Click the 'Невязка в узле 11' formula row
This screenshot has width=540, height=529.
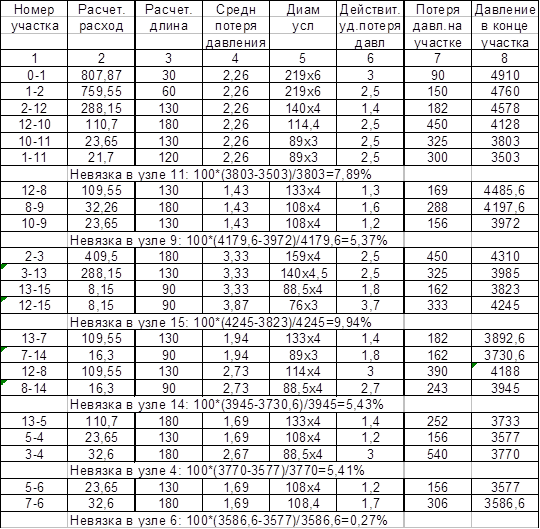coord(220,174)
